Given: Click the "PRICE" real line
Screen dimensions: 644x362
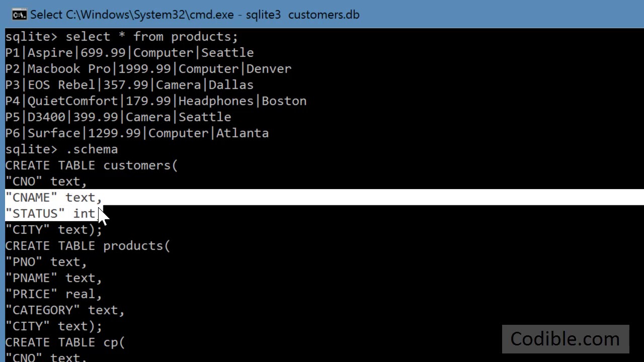Looking at the screenshot, I should 54,294.
